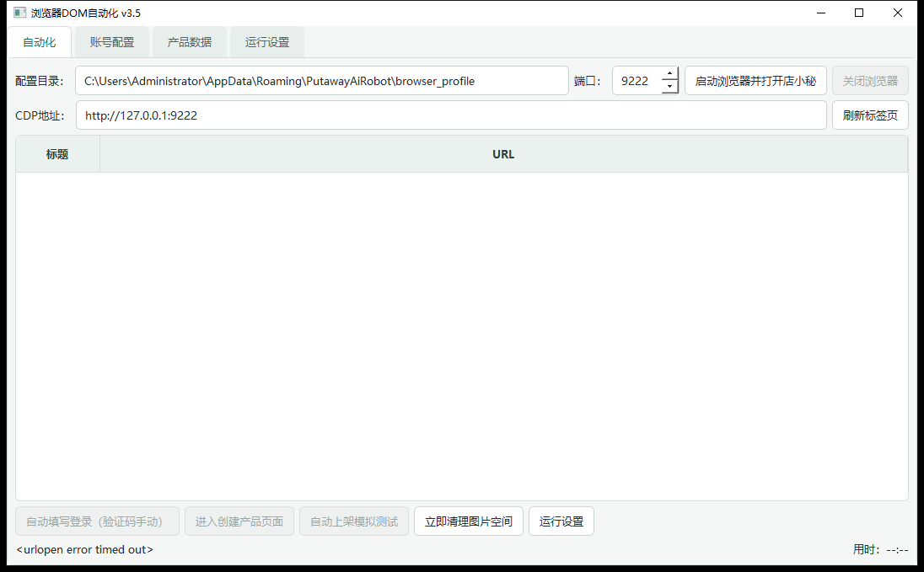This screenshot has height=572, width=924.
Task: Minimize the 浏览器DOM自动化 window
Action: pyautogui.click(x=821, y=13)
